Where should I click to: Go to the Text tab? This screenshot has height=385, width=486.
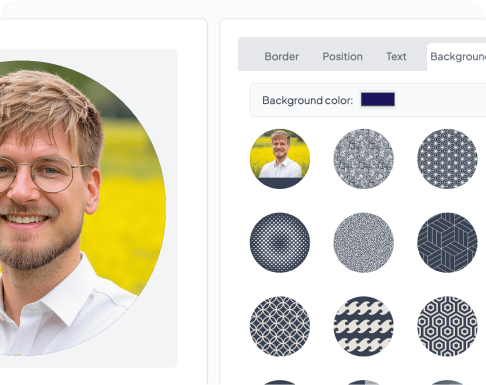click(x=396, y=56)
